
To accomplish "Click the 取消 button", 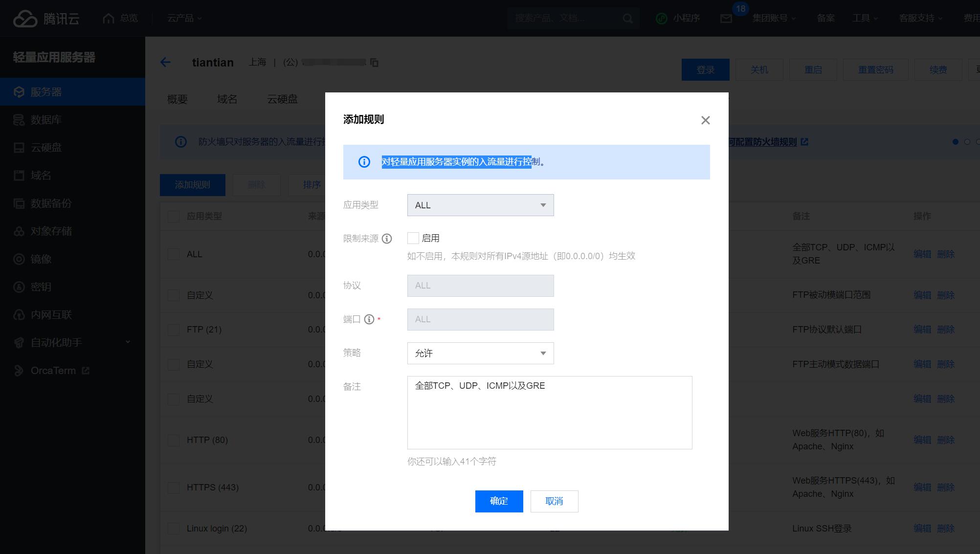I will [x=554, y=501].
